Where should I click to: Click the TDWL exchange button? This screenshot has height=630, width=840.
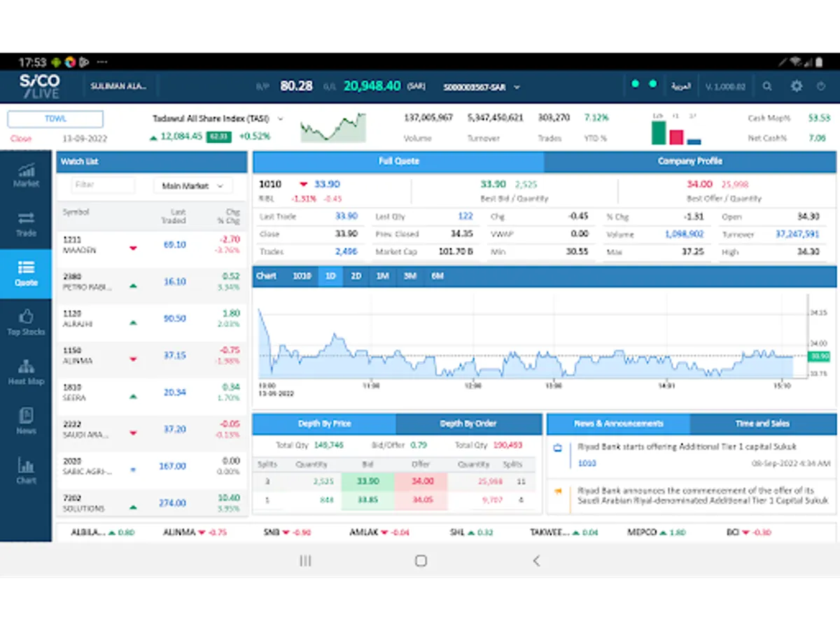click(55, 119)
